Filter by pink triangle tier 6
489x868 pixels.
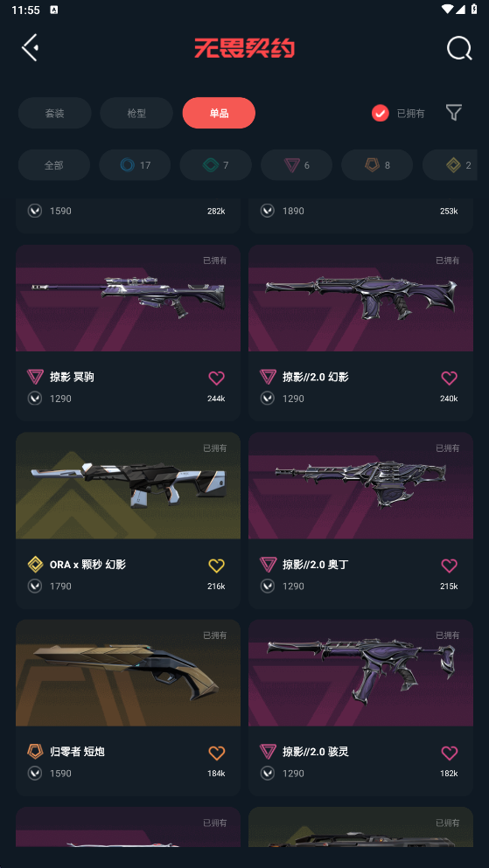coord(297,165)
